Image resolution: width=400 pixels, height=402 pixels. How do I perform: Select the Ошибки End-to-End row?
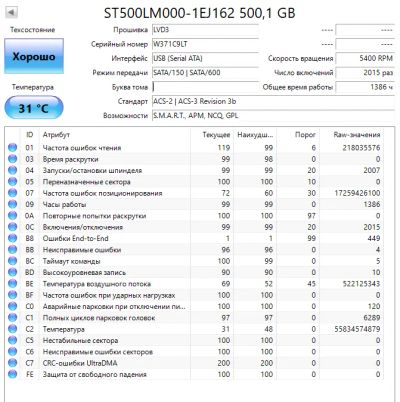[x=195, y=238]
